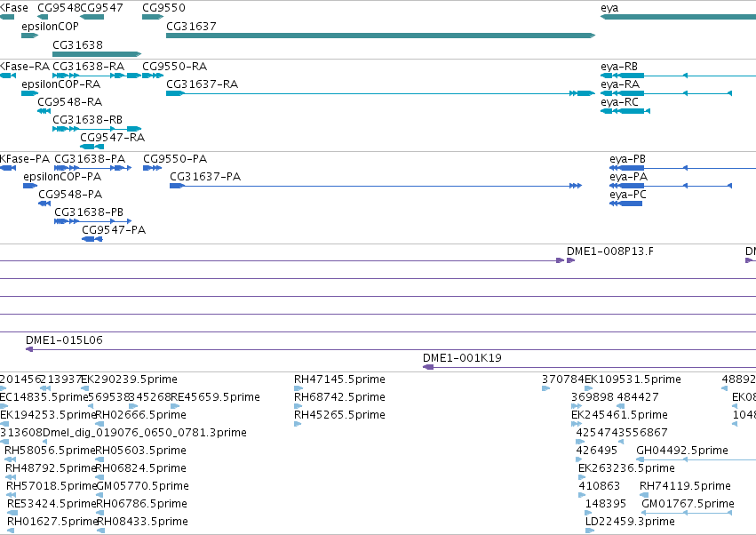
Task: Click EST label LD22459.3prime
Action: pos(630,521)
